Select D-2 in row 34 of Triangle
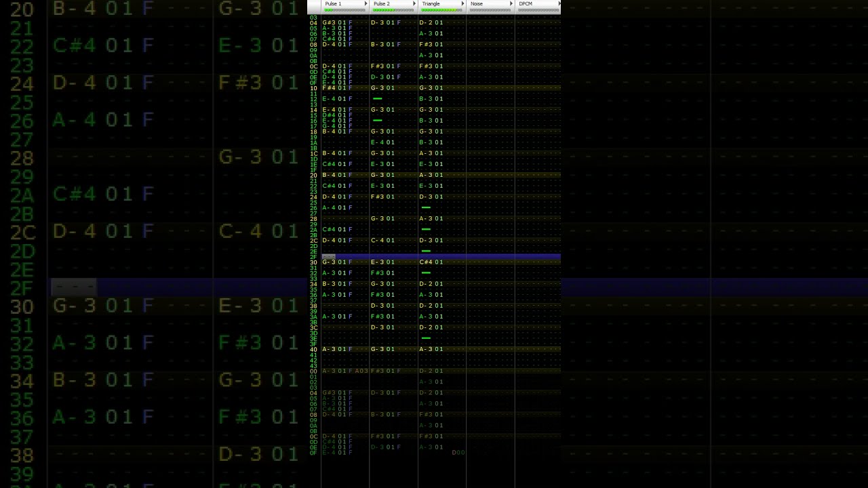This screenshot has width=868, height=488. pos(426,284)
